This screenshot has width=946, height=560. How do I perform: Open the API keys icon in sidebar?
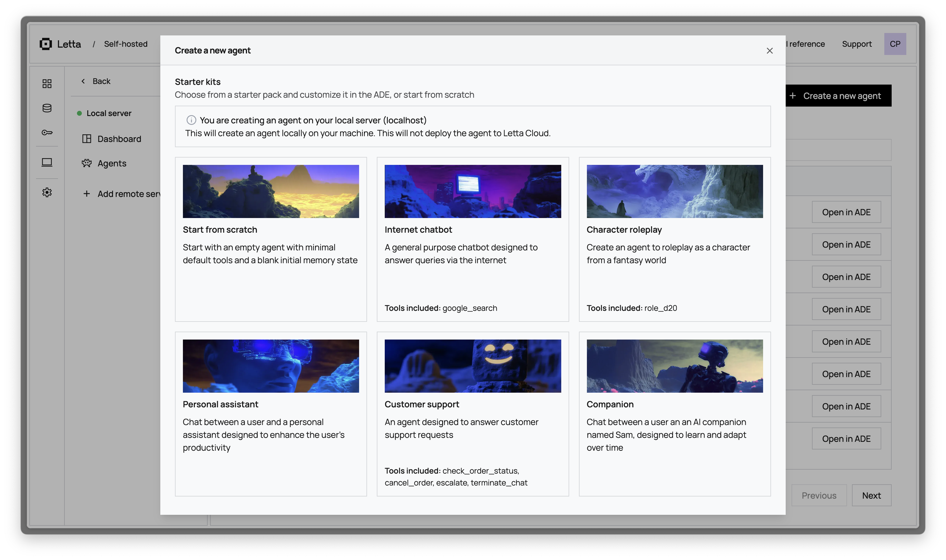tap(47, 133)
